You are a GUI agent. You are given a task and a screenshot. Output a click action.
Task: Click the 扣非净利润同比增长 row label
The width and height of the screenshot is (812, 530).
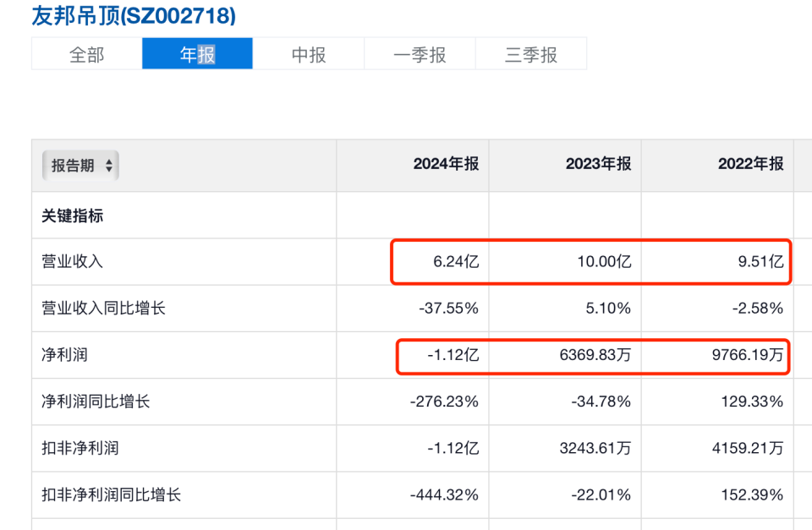(x=112, y=494)
